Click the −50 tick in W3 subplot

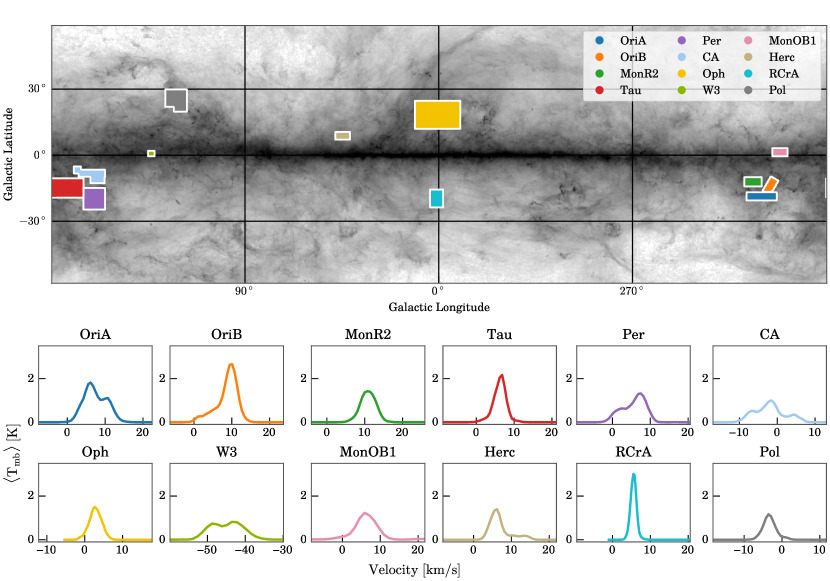(207, 550)
